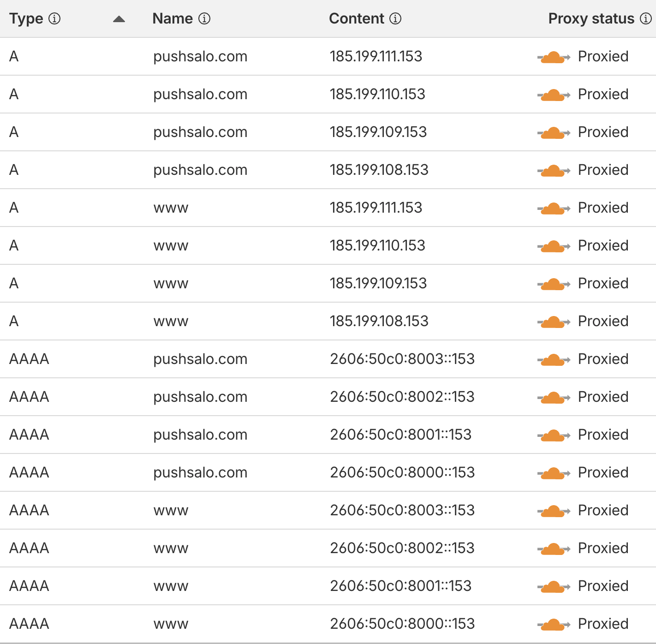Click Proxied label for pushsalo.com 2606:50c0:8001::153 record

point(603,435)
